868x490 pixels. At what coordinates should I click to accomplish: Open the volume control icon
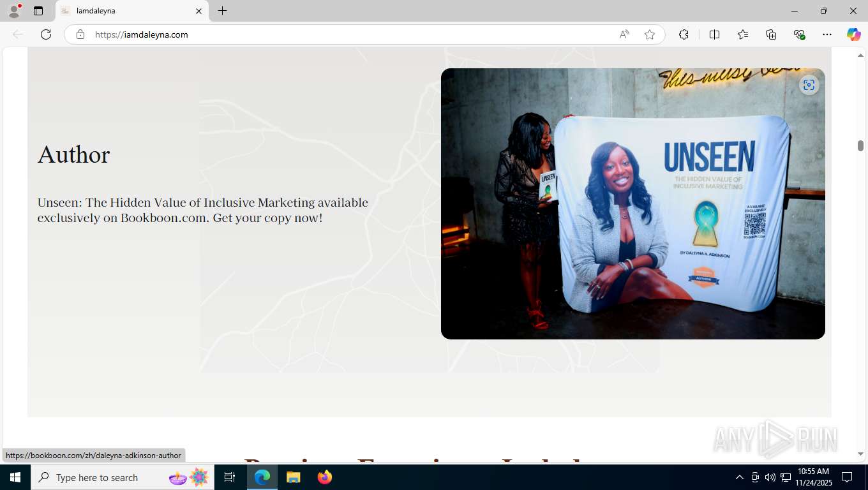tap(770, 477)
